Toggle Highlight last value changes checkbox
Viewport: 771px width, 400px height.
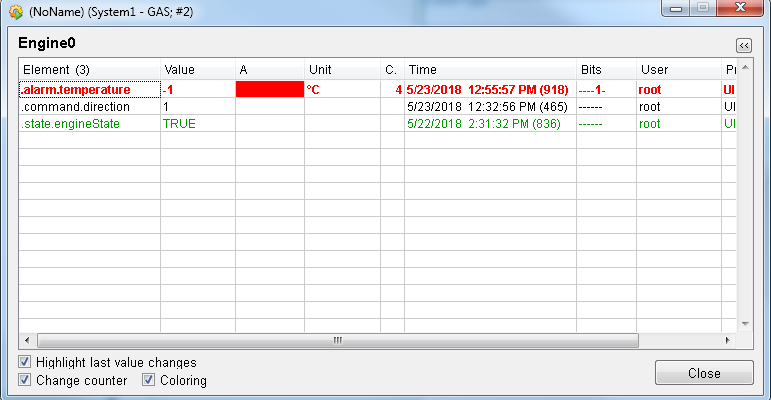[x=25, y=362]
